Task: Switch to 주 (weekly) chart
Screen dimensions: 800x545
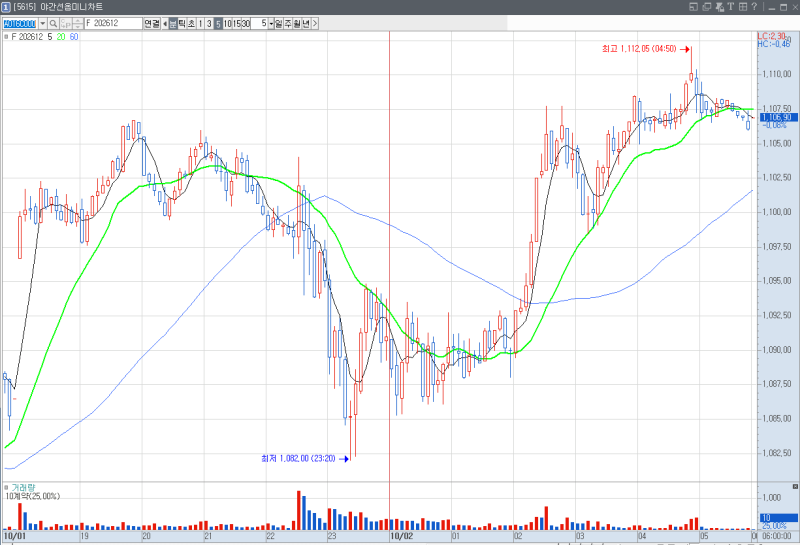Action: [x=288, y=23]
